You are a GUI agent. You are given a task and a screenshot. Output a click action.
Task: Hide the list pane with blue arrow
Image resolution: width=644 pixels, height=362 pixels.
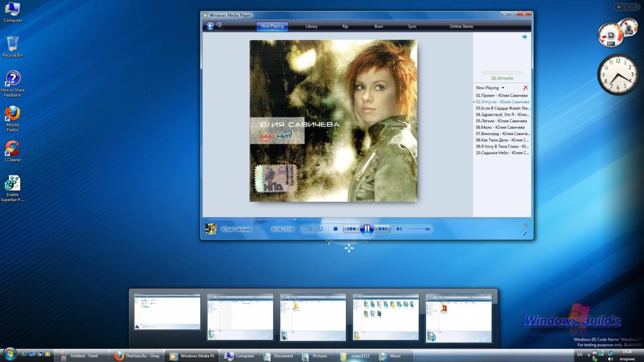click(524, 37)
